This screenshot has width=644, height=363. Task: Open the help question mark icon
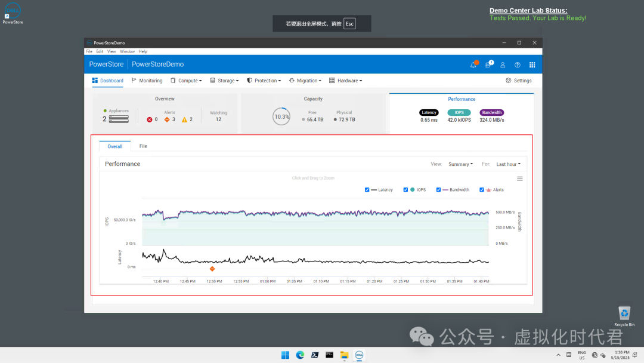(518, 64)
